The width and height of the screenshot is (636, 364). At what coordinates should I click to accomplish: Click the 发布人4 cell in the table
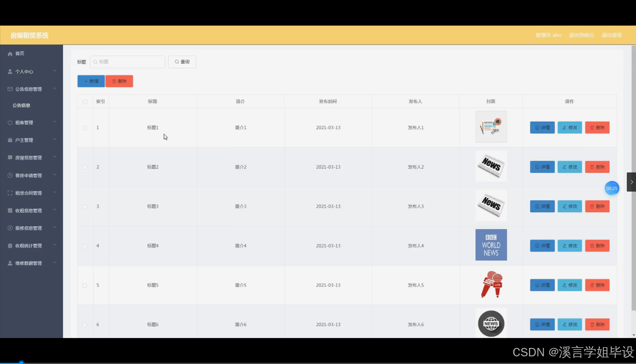416,246
